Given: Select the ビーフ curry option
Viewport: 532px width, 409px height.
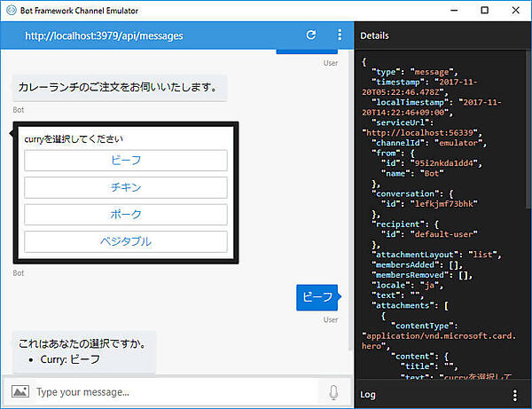Looking at the screenshot, I should click(126, 161).
